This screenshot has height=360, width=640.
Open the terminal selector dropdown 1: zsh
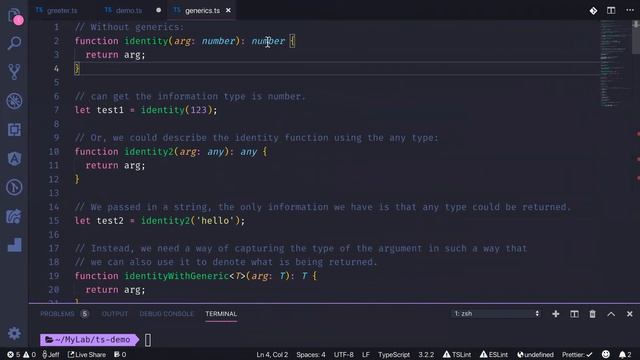coord(496,313)
